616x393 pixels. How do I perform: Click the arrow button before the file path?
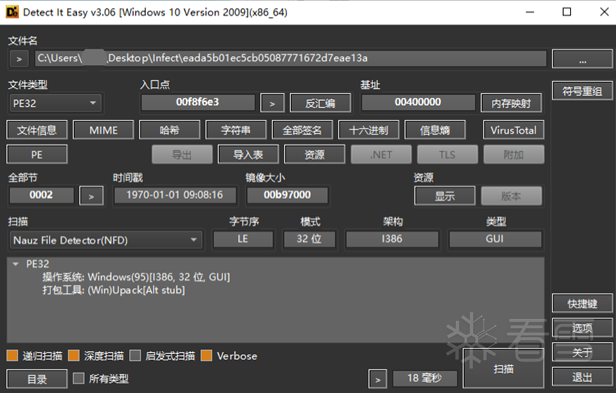(19, 59)
